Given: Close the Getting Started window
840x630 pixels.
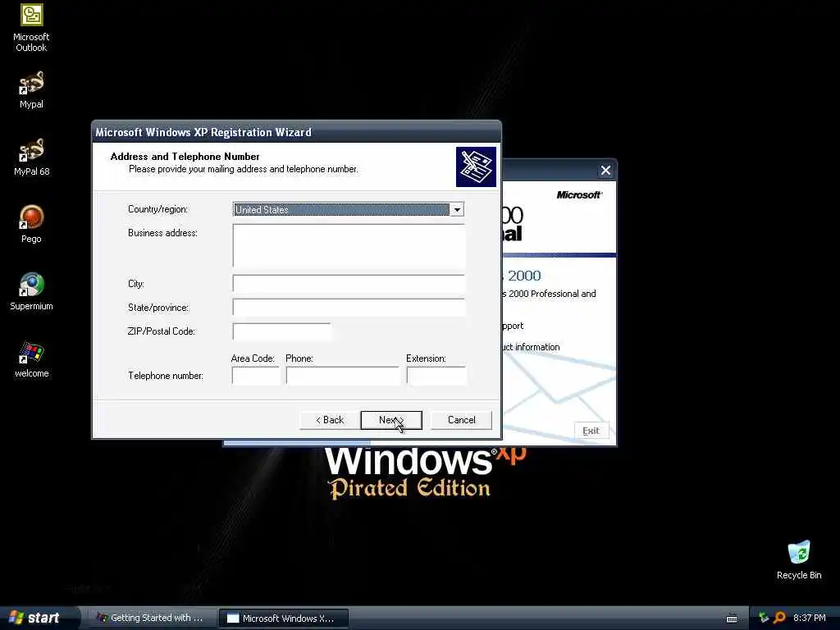Looking at the screenshot, I should [x=605, y=171].
